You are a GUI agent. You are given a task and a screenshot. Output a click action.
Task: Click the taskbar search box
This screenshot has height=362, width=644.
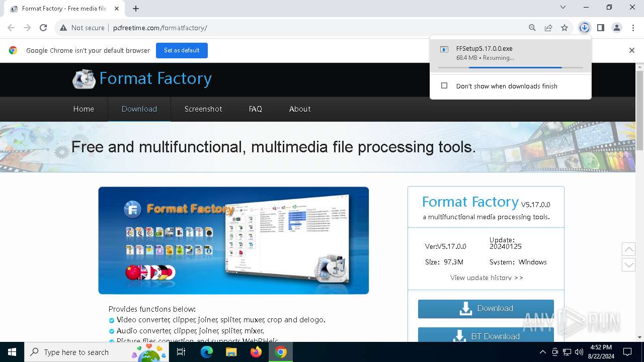click(97, 352)
